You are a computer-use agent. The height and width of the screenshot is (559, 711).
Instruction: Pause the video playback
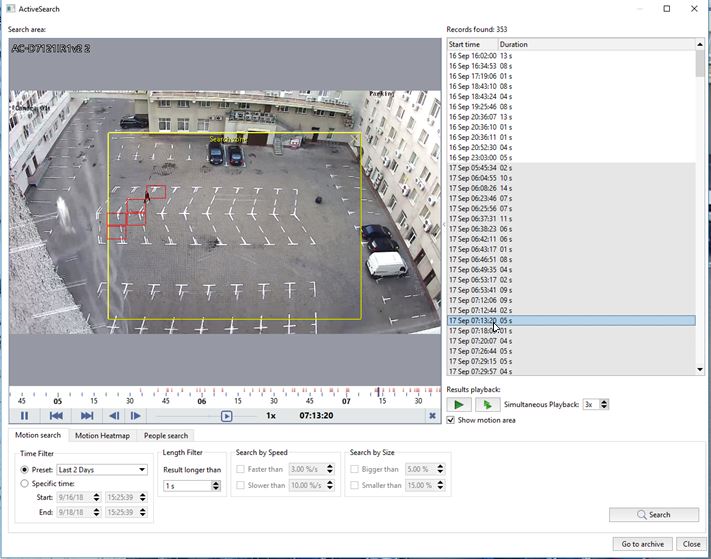coord(25,416)
